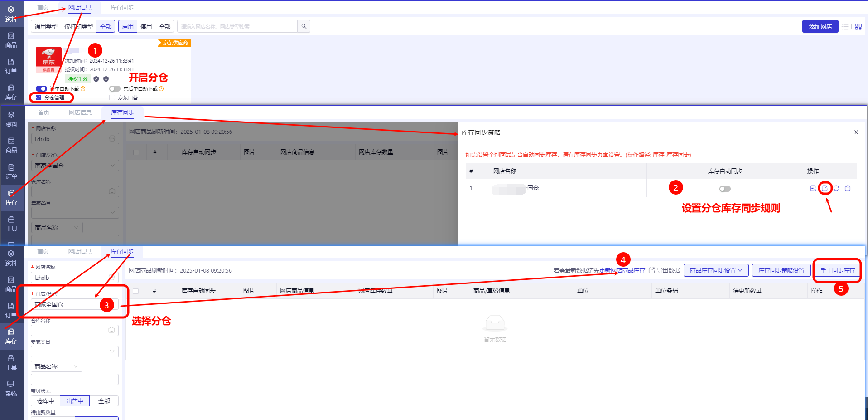Switch to 网店信息 tab in bottom panel
This screenshot has height=420, width=868.
coord(80,251)
